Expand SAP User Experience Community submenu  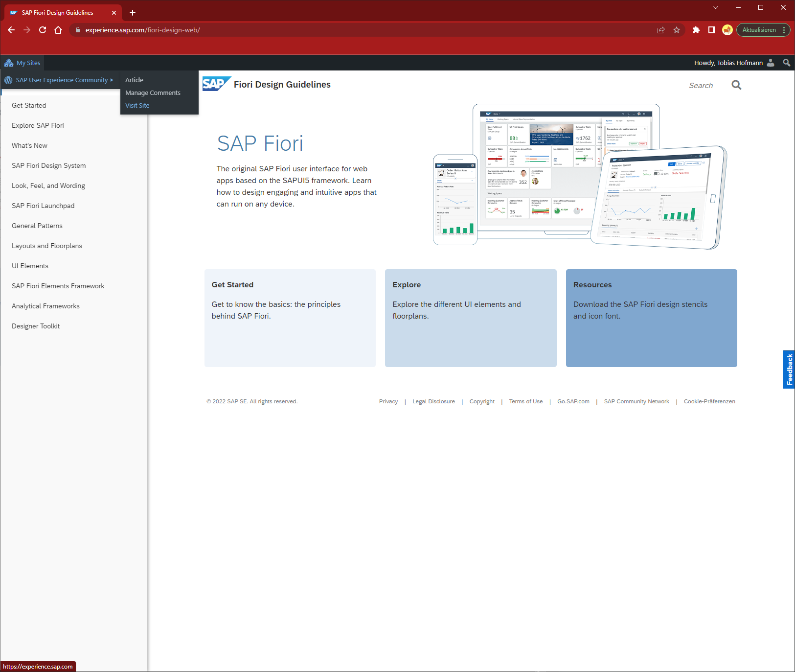pyautogui.click(x=61, y=80)
